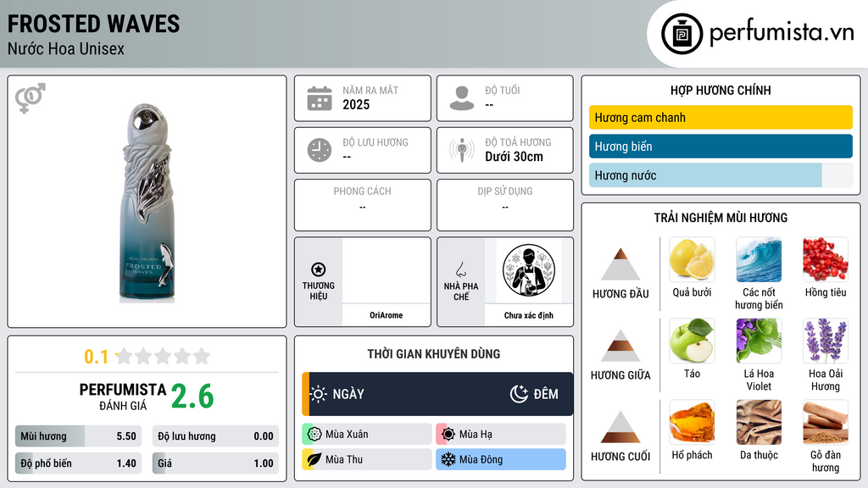Click the Độ phổ biến 1.40 score bar

pyautogui.click(x=78, y=463)
